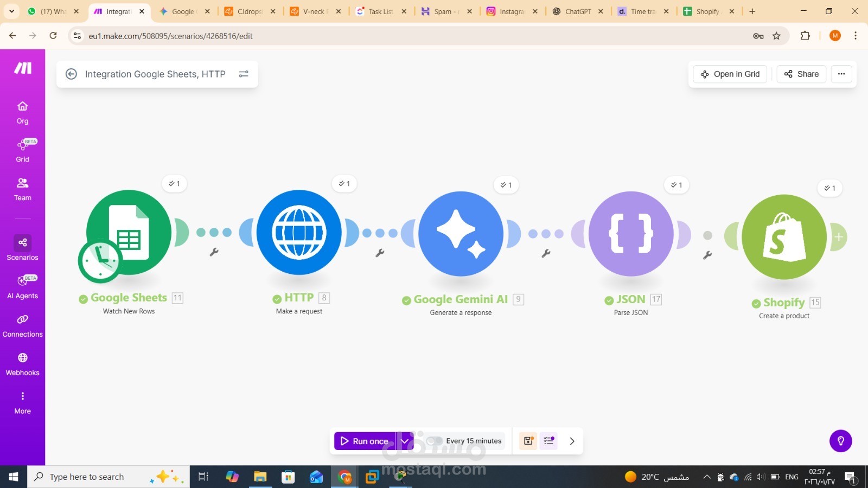Open the tab search dropdown in Chrome

click(x=11, y=11)
